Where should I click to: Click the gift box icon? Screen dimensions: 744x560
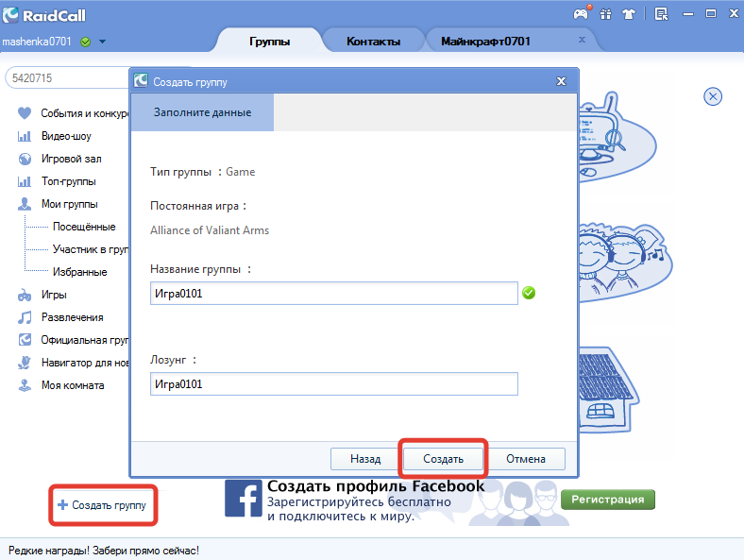(x=605, y=14)
